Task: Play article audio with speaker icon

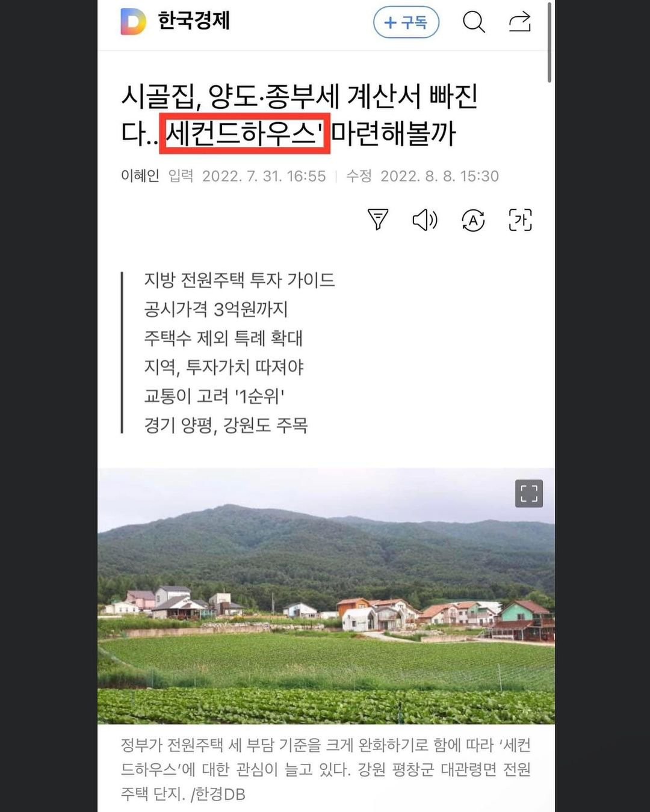Action: click(425, 220)
